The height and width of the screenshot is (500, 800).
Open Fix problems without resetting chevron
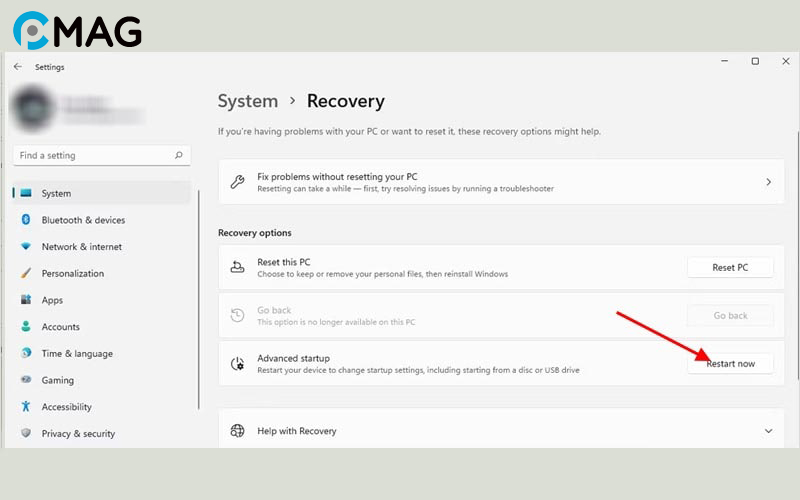tap(768, 182)
